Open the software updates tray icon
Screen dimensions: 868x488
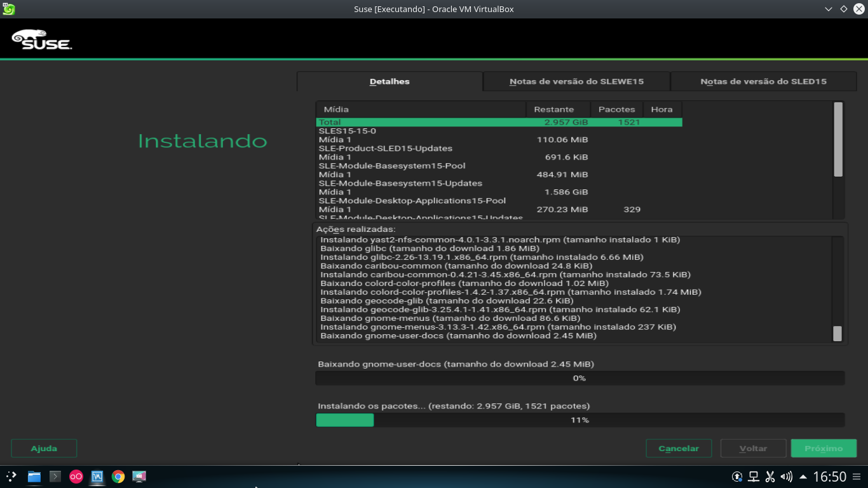pyautogui.click(x=737, y=477)
